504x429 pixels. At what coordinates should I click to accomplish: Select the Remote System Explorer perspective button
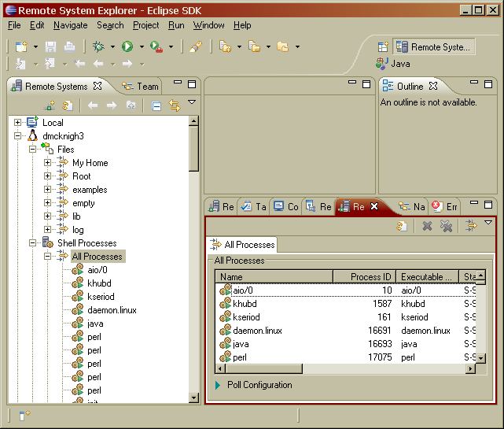pos(433,47)
